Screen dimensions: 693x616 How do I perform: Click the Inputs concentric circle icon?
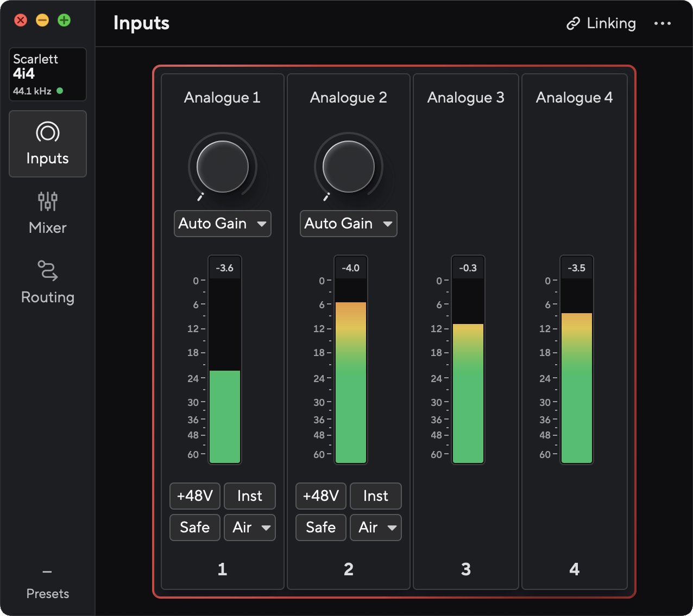(48, 132)
